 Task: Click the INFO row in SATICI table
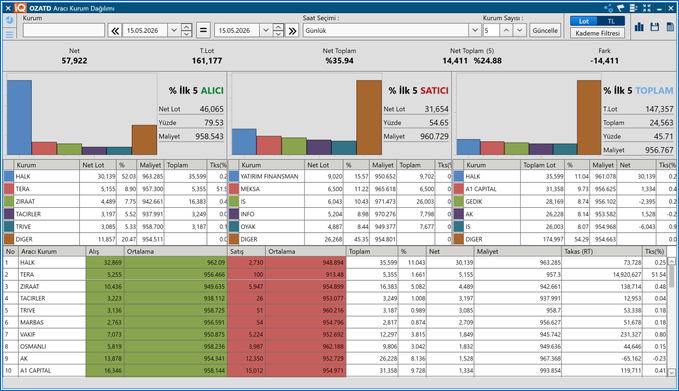pos(340,214)
